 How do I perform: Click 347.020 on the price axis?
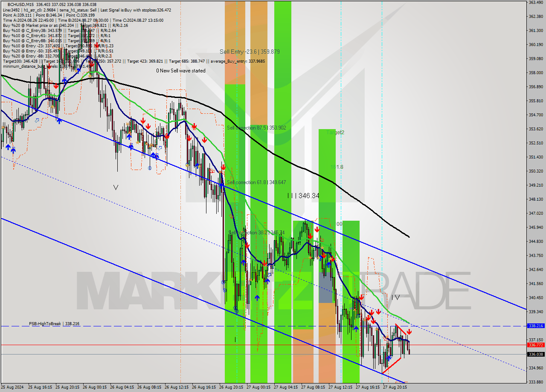(536, 213)
